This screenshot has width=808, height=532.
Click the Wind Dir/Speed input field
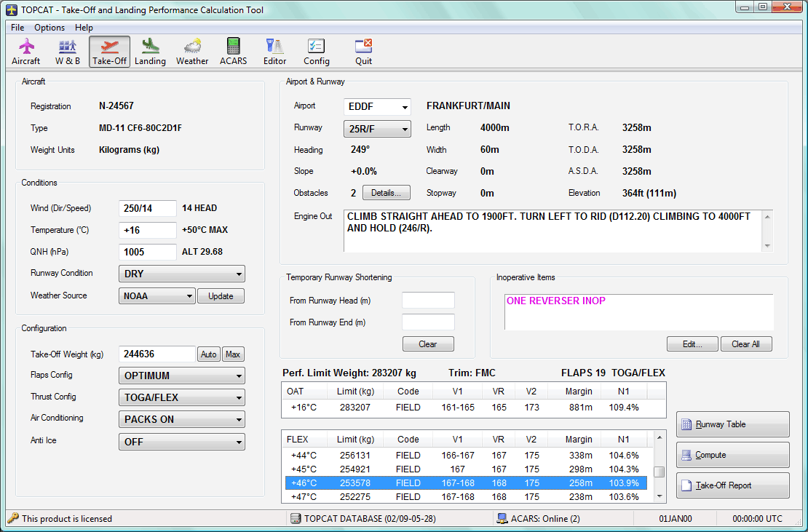pyautogui.click(x=147, y=209)
